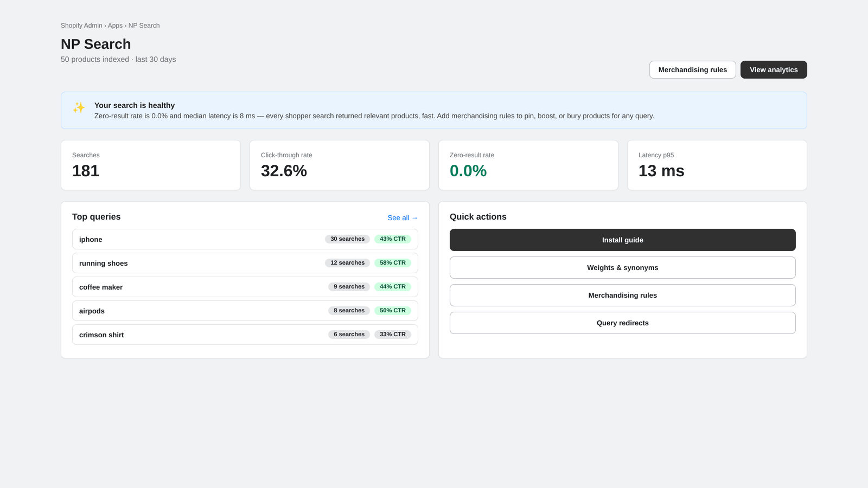Click the 44% CTR badge
The image size is (868, 488).
[393, 287]
